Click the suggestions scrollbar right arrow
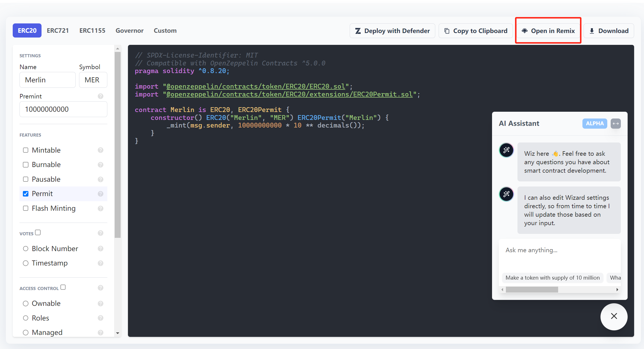Screen dimensions: 644x349 [617, 289]
